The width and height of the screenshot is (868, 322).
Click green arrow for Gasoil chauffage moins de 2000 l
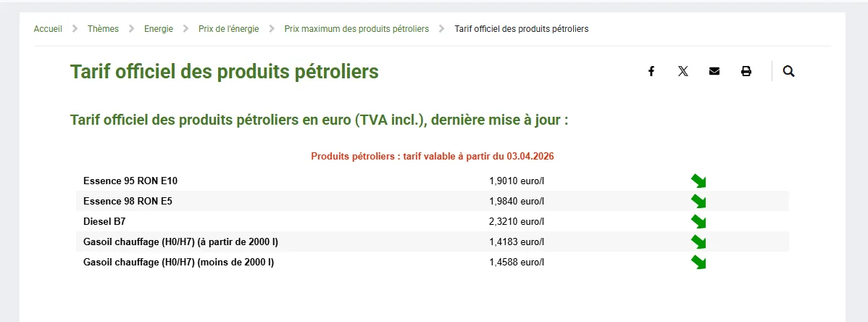[698, 262]
